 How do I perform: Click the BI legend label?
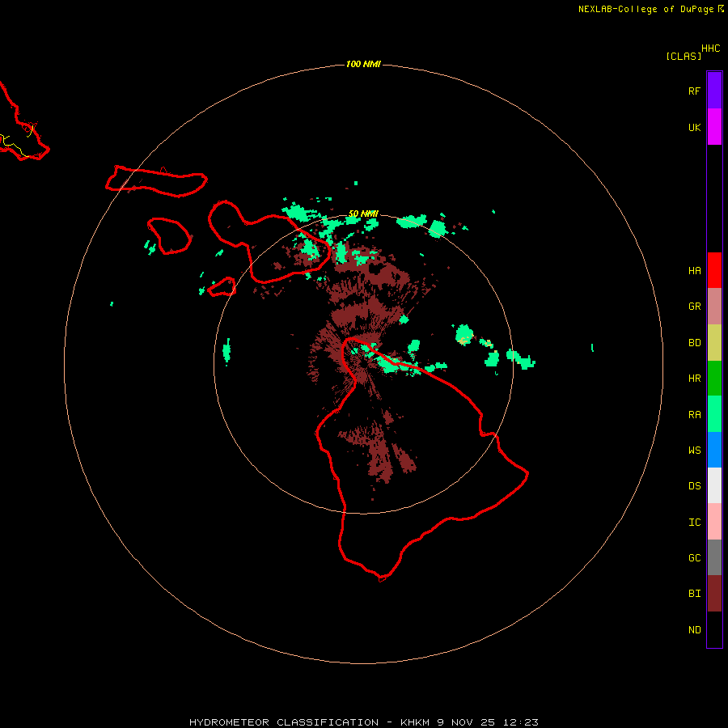[x=694, y=594]
